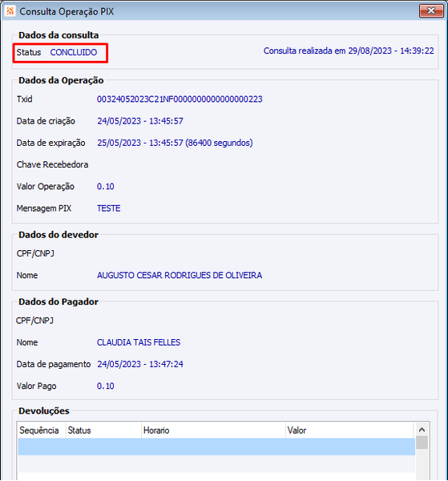Click the Mensagem PIX label
The image size is (448, 481).
44,208
